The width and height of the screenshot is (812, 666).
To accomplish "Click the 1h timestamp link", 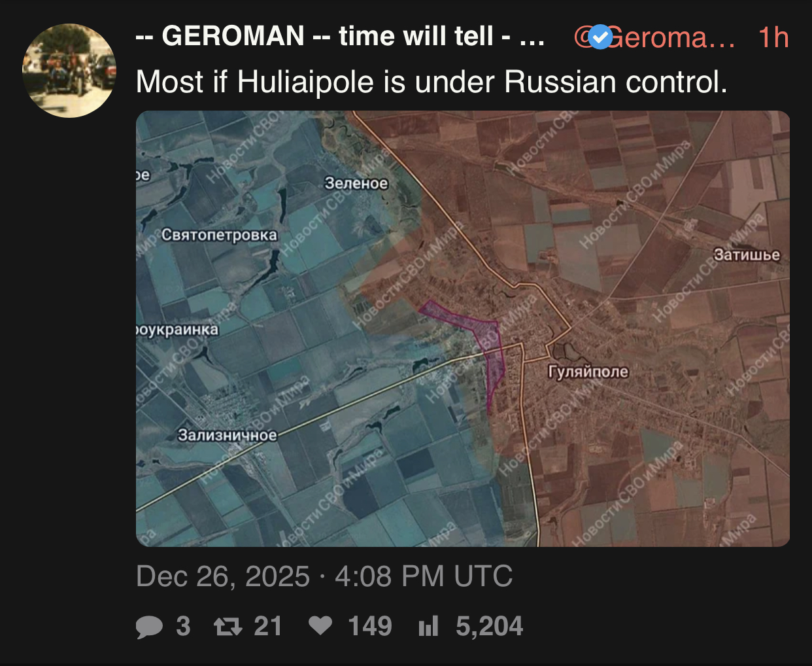I will pos(773,37).
